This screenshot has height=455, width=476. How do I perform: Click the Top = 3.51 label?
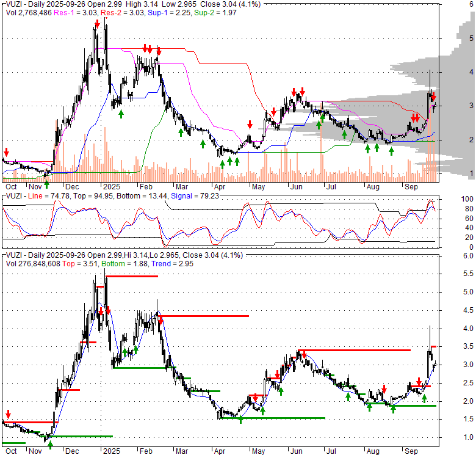tap(80, 264)
